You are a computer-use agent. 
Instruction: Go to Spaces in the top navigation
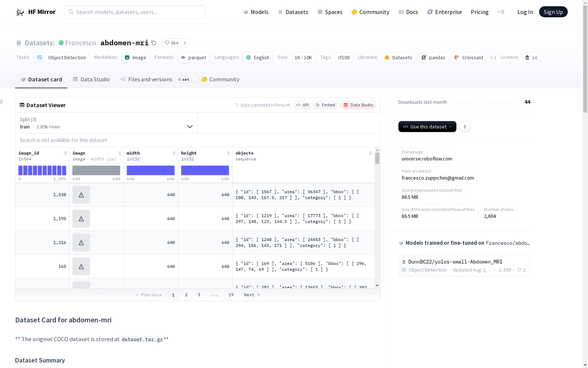point(330,12)
